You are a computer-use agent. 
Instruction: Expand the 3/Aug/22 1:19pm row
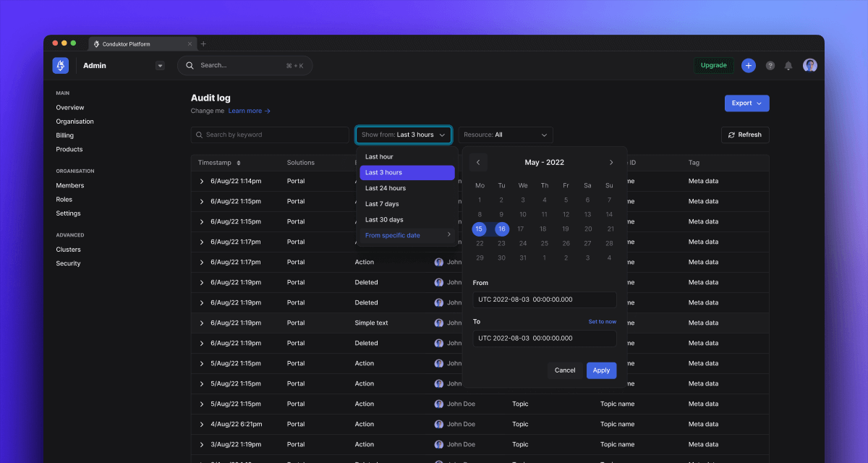click(x=202, y=445)
